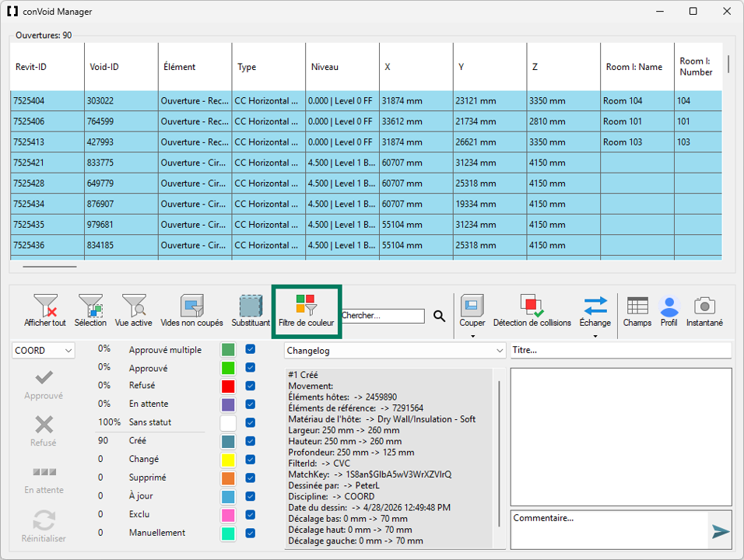Click the Room I: Name column header
This screenshot has height=560, width=744.
[637, 67]
